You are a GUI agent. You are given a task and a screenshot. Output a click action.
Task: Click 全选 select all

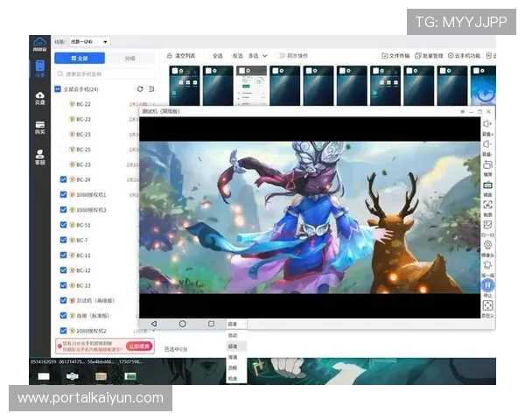[x=218, y=56]
